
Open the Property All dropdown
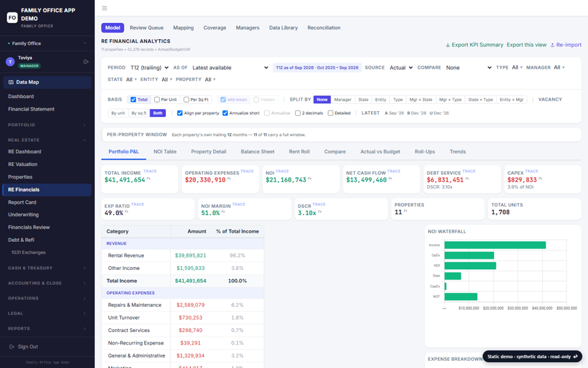coord(210,80)
